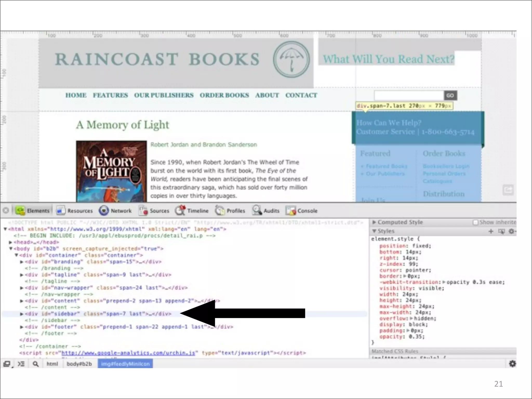This screenshot has height=399, width=532.
Task: Expand the sidebar div node
Action: pyautogui.click(x=22, y=314)
